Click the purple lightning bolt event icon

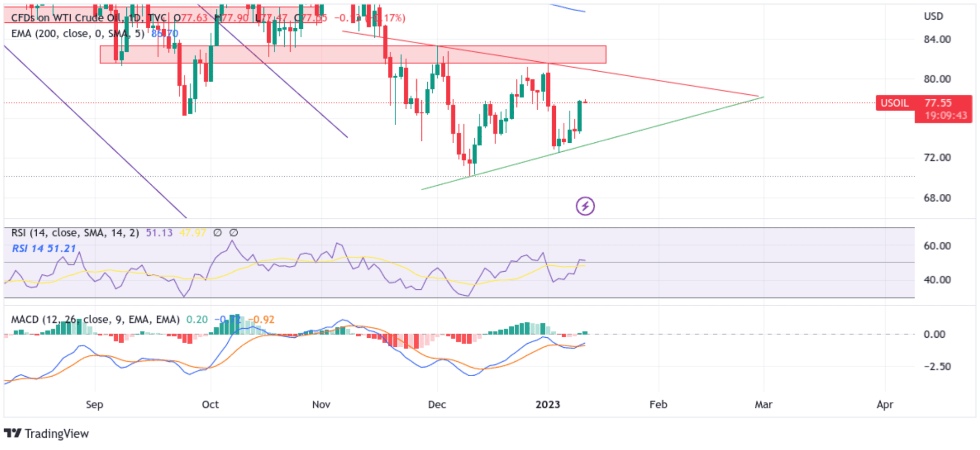click(585, 206)
